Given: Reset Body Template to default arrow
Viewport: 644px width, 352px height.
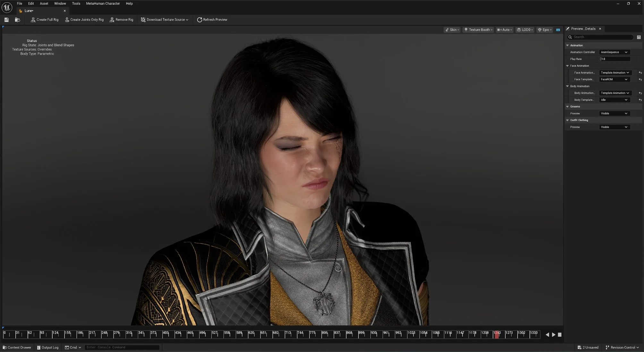Looking at the screenshot, I should (x=640, y=100).
